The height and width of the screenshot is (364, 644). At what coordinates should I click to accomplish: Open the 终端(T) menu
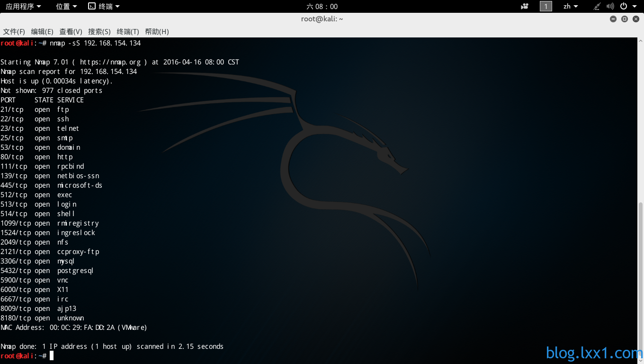coord(128,31)
